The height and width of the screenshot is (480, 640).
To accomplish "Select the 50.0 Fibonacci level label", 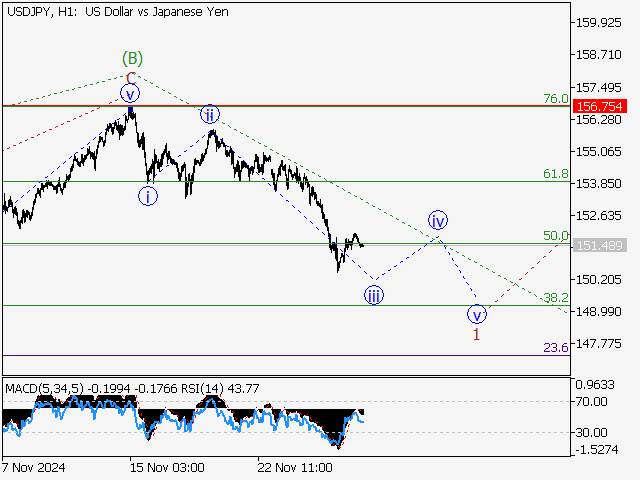I will [x=555, y=236].
